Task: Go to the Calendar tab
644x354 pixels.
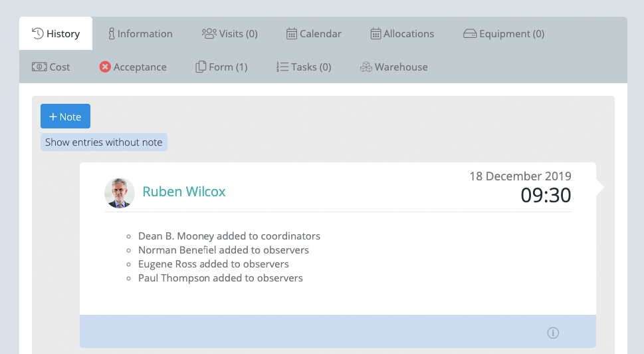Action: coord(314,34)
